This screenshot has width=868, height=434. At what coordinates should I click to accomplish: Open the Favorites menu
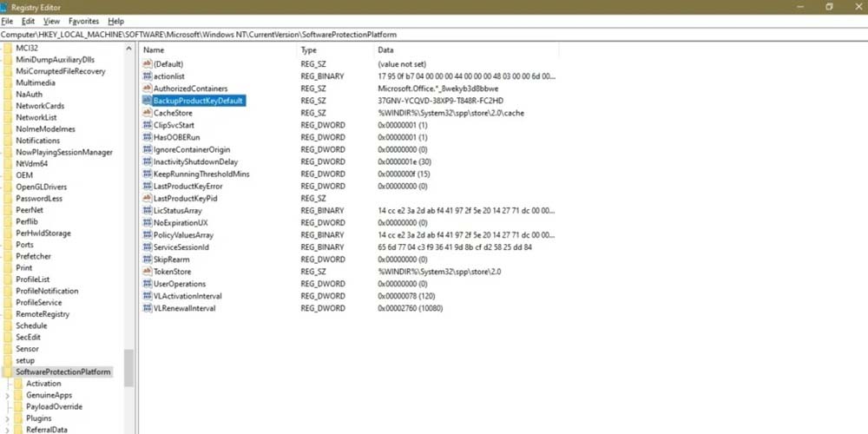[83, 21]
